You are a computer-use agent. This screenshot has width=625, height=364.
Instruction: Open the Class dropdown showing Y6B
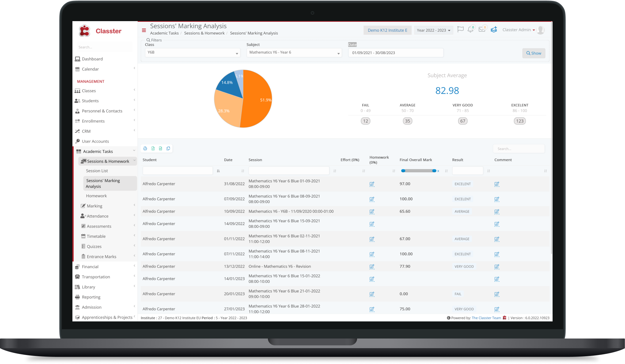pyautogui.click(x=192, y=53)
